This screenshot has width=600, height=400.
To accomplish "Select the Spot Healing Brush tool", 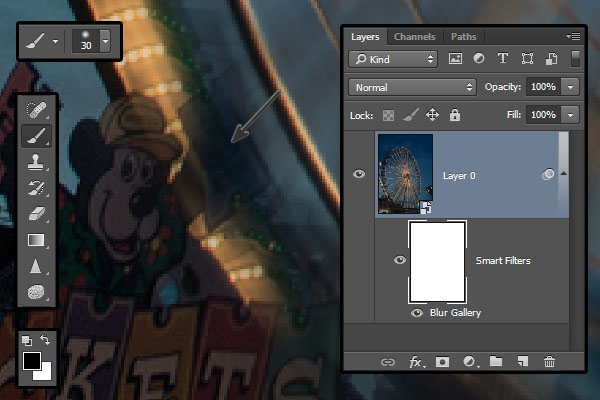I will pyautogui.click(x=36, y=110).
